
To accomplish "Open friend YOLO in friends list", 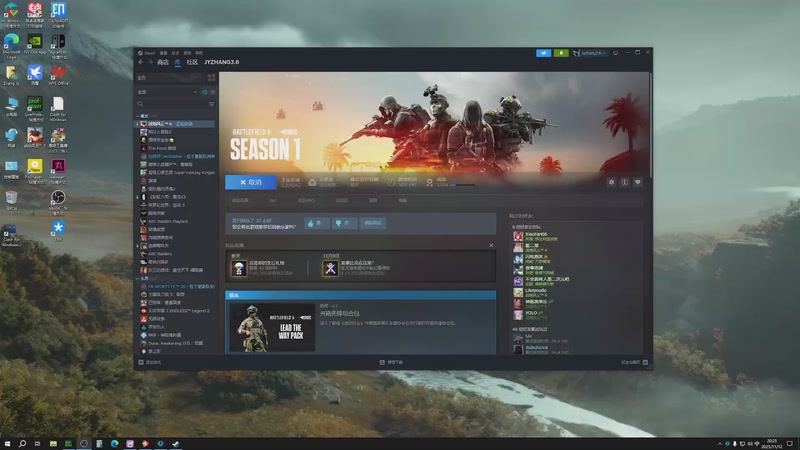I will [x=531, y=315].
